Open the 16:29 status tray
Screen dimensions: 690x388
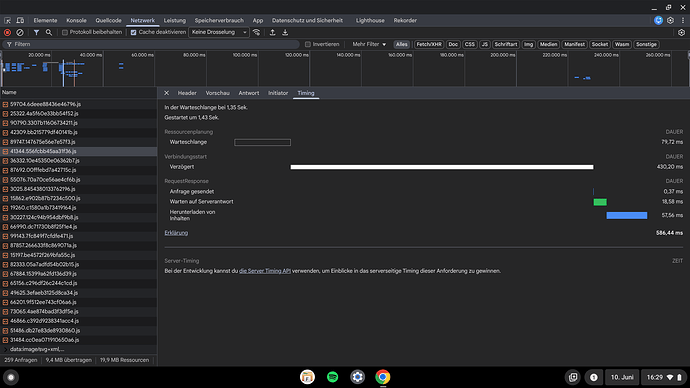click(x=664, y=377)
